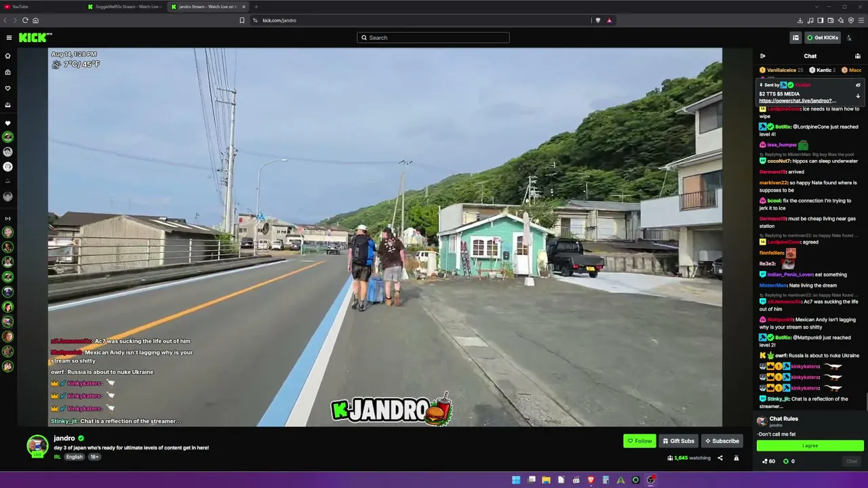
Task: Open the powerchat.live/jandro link in chat
Action: (x=797, y=101)
